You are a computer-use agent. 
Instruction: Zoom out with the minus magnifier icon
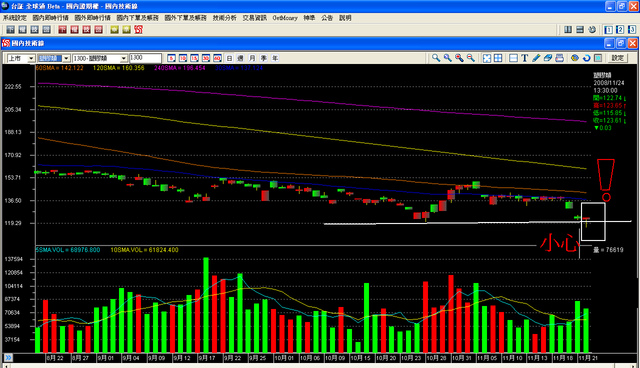coord(471,58)
